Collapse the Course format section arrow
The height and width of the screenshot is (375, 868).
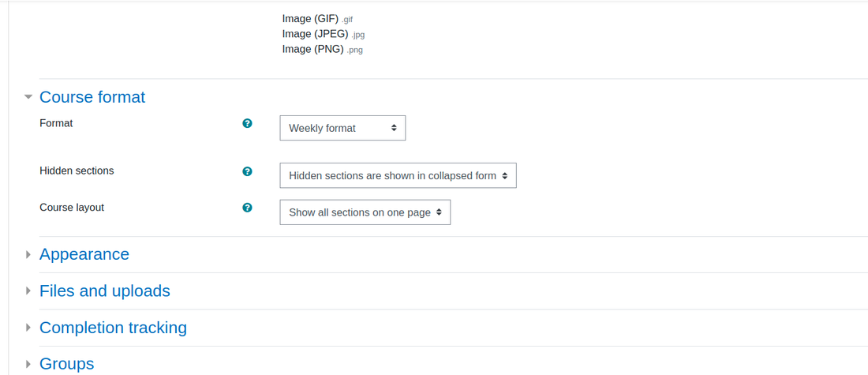click(x=28, y=97)
